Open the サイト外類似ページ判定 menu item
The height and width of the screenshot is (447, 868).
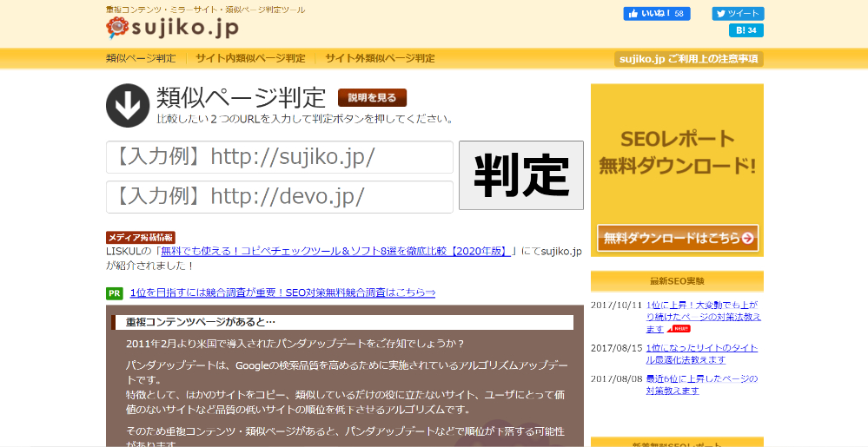click(380, 58)
